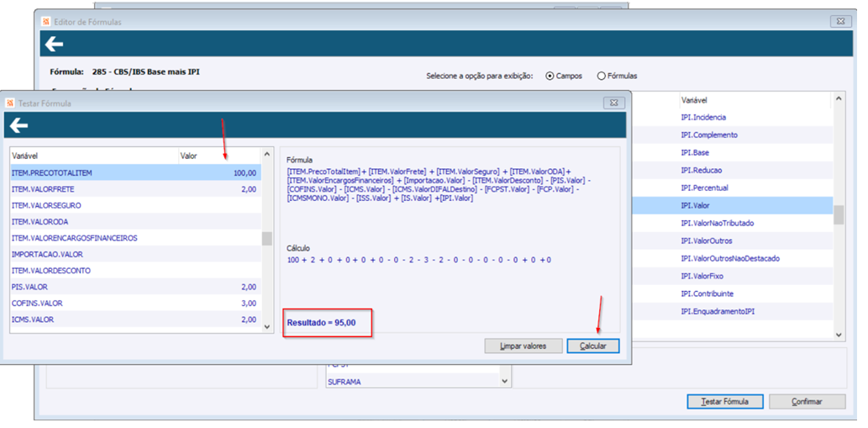Click the Cálculo expression line

(419, 260)
